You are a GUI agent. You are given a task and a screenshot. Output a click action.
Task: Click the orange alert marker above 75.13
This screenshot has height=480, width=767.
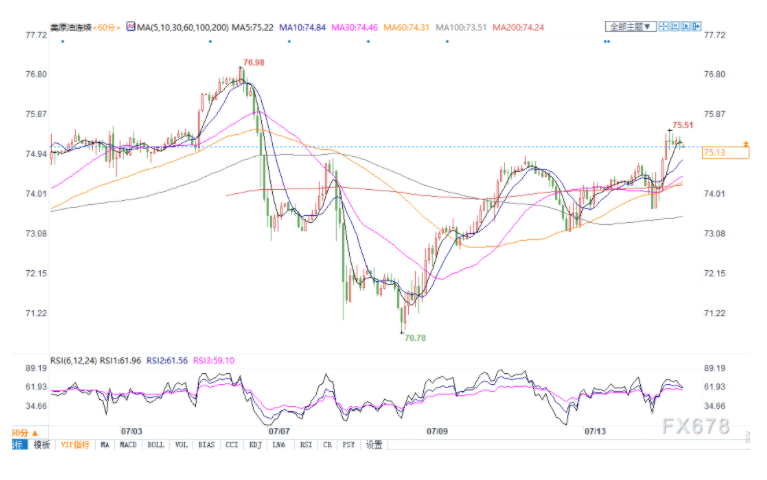[745, 144]
